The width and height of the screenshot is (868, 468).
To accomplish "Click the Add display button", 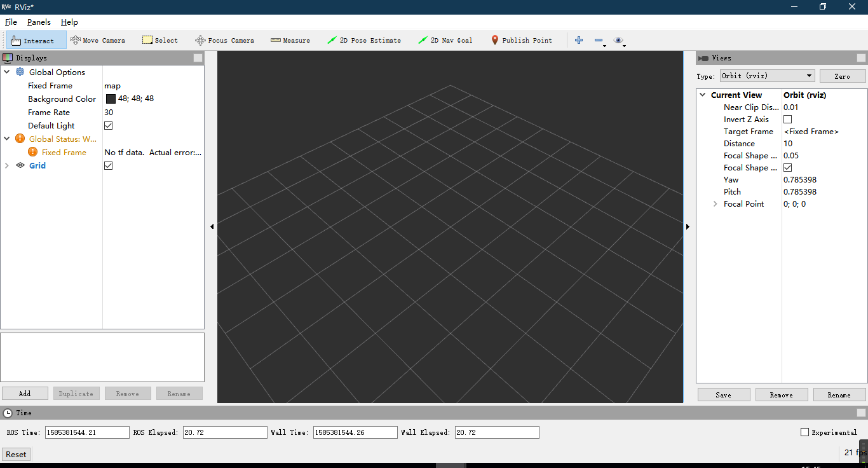I will click(25, 394).
